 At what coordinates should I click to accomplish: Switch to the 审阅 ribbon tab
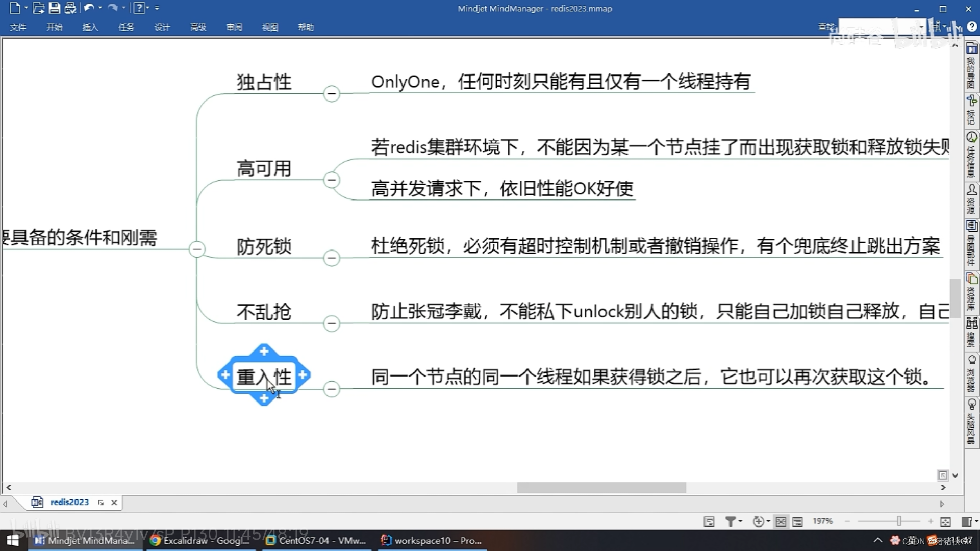click(x=234, y=27)
